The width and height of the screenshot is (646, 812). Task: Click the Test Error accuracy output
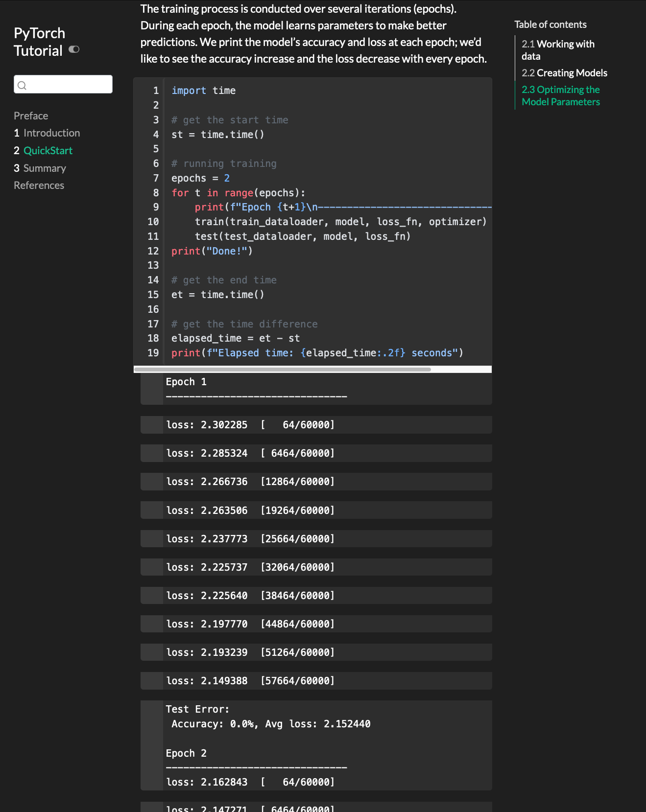point(270,724)
